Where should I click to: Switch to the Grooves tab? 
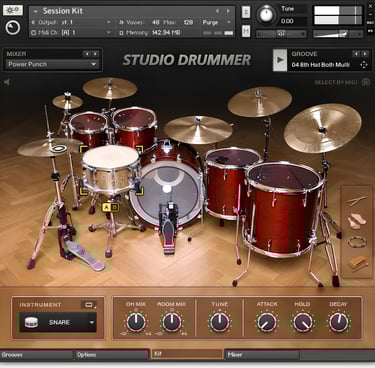coord(37,355)
